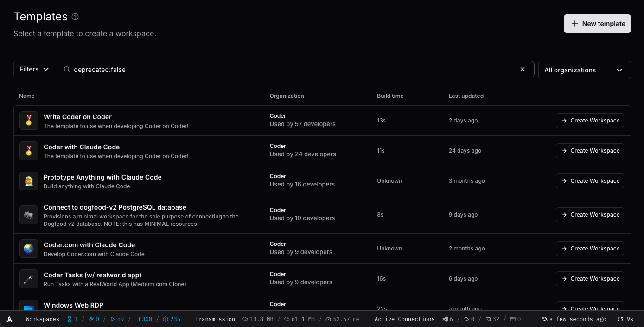This screenshot has width=644, height=327.
Task: Click the elephant icon for the PostgreSQL template
Action: (29, 215)
